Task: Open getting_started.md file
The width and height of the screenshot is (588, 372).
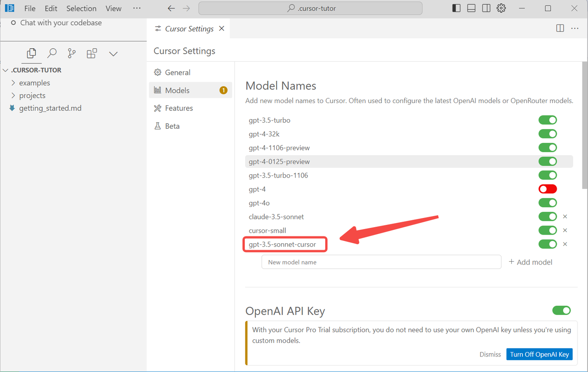Action: 50,108
